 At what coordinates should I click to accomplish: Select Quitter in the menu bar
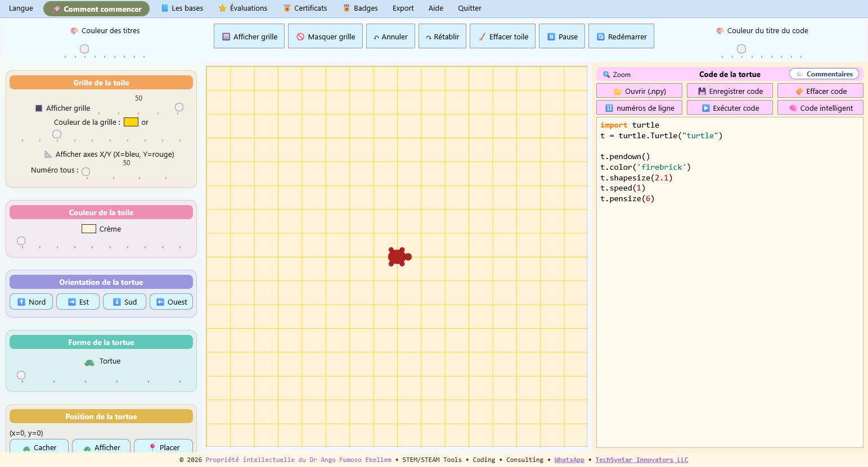tap(470, 8)
